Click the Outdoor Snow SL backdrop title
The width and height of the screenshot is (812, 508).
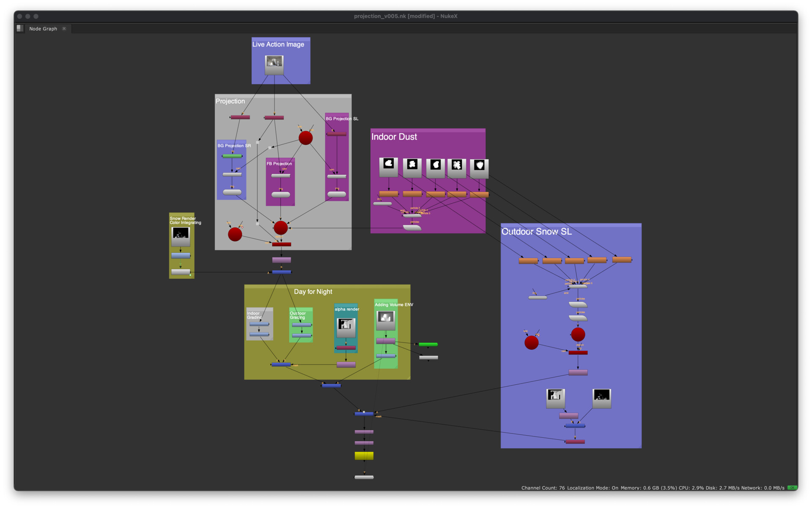point(536,232)
